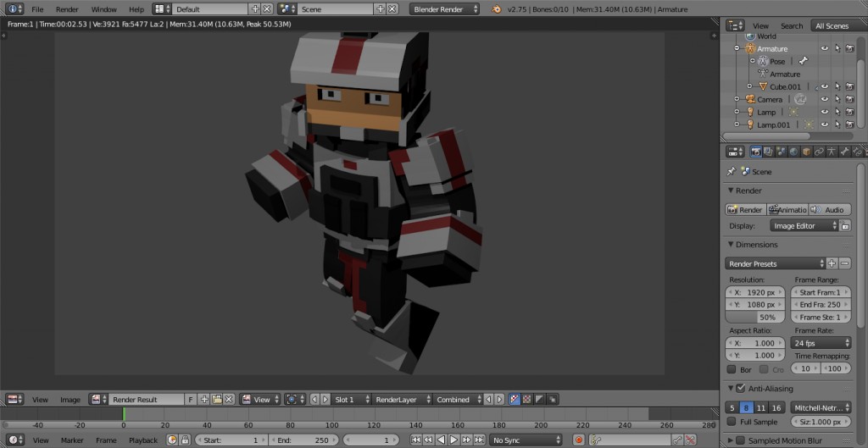
Task: Click the Audio mixdown button
Action: 829,210
